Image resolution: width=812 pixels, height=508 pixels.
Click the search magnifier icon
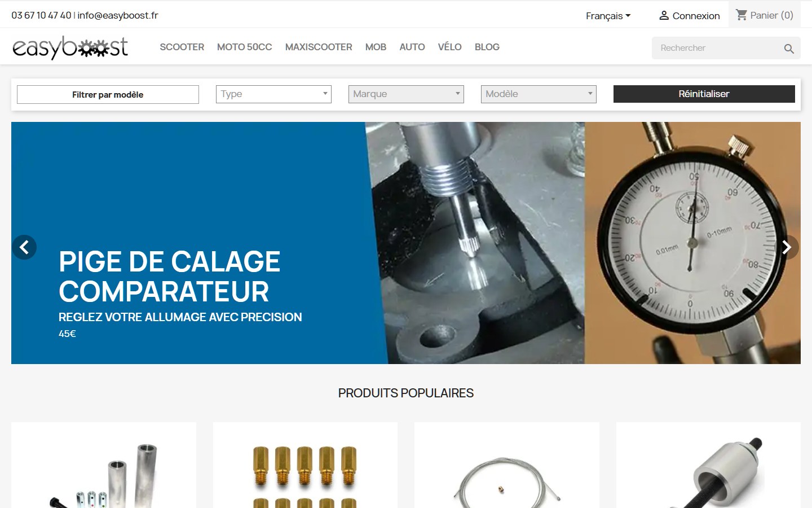[x=789, y=49]
